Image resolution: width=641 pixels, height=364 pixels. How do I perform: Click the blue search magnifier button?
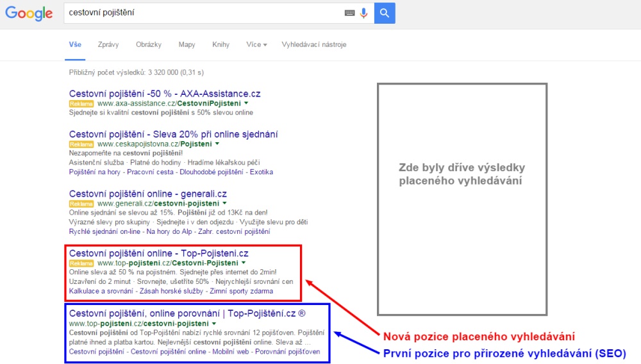click(385, 13)
